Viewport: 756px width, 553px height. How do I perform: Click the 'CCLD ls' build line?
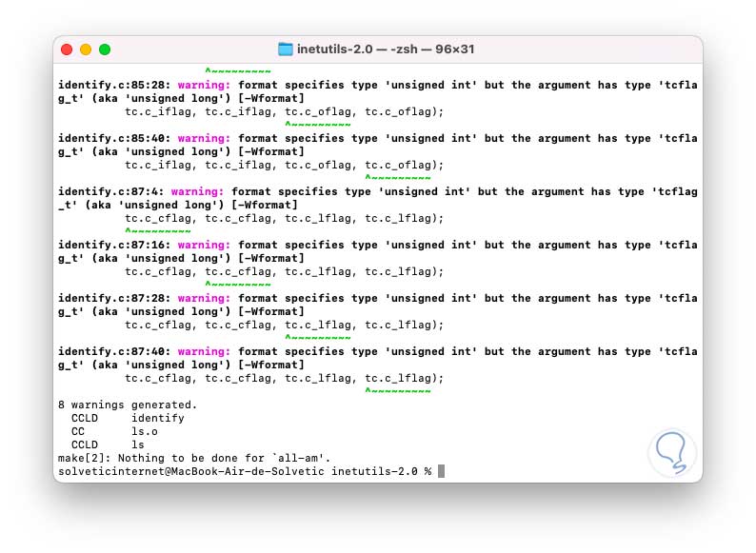coord(108,444)
